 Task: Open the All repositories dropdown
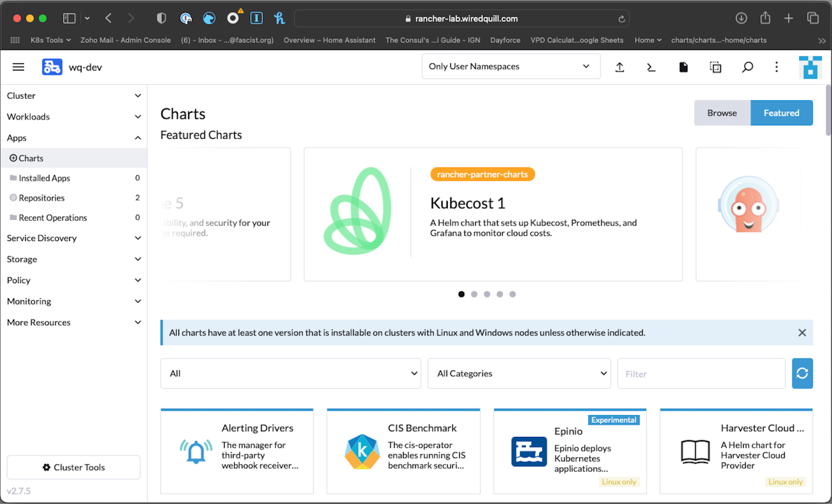291,373
